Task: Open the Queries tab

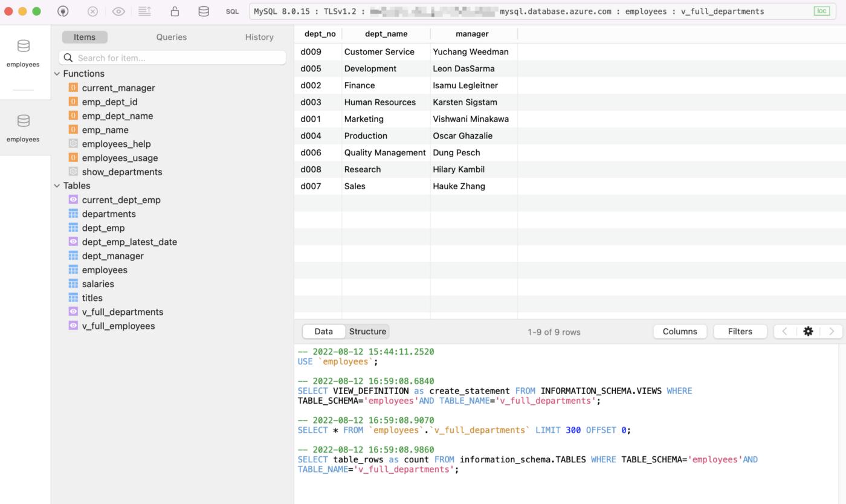Action: [x=172, y=37]
